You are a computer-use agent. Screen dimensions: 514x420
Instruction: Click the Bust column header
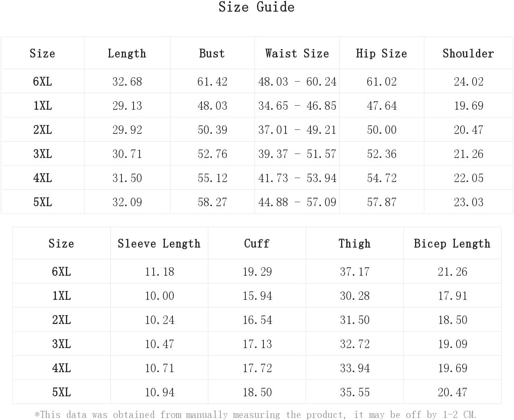click(212, 53)
